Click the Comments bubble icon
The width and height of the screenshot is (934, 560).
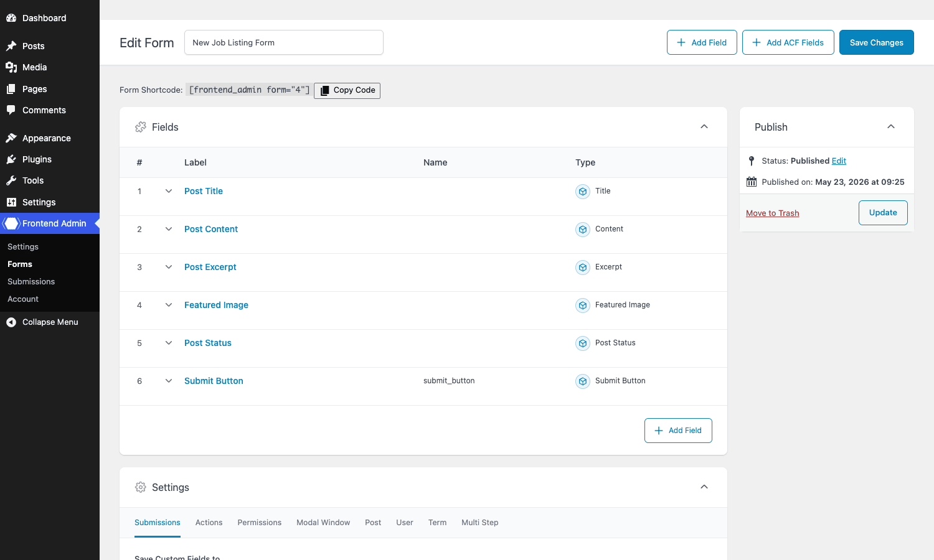(11, 110)
